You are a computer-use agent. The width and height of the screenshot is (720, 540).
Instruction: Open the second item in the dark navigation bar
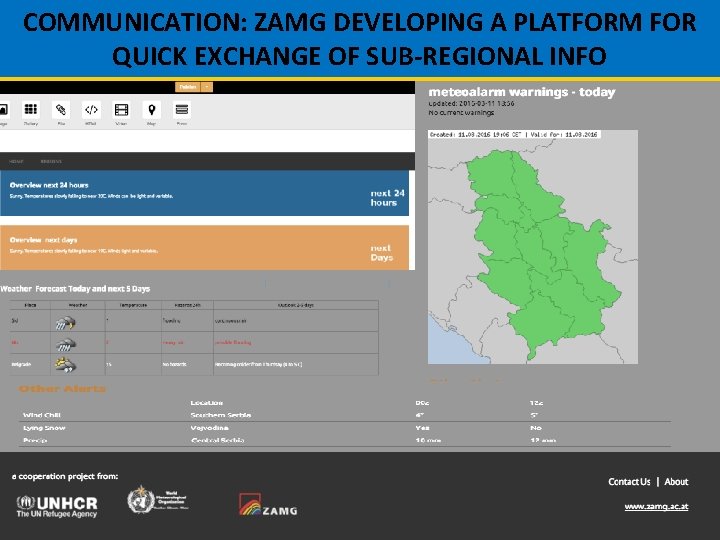coord(51,161)
